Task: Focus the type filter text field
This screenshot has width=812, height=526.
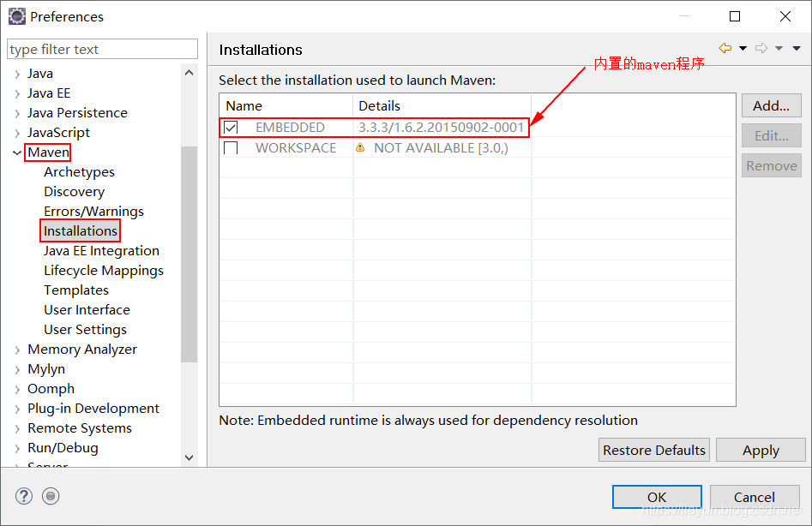Action: coord(103,49)
